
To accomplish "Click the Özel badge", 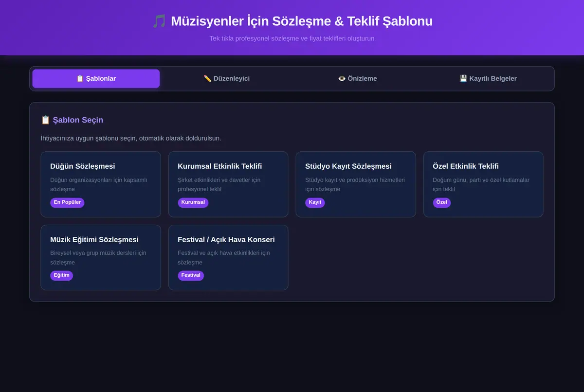I will [442, 202].
